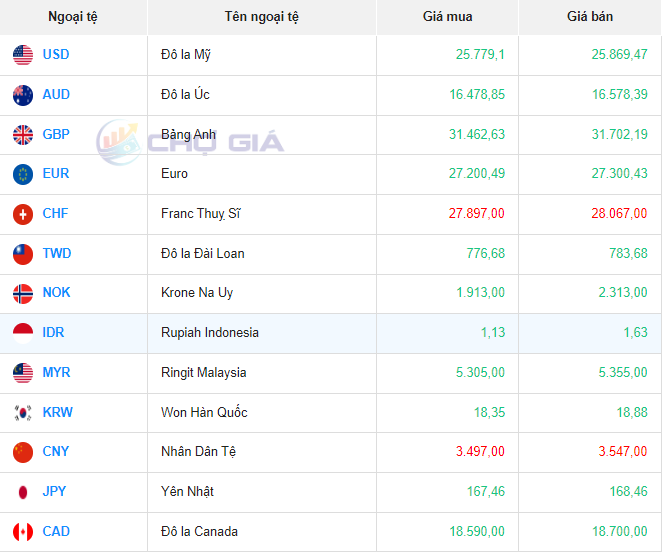Click the Australian flag icon

pos(23,95)
